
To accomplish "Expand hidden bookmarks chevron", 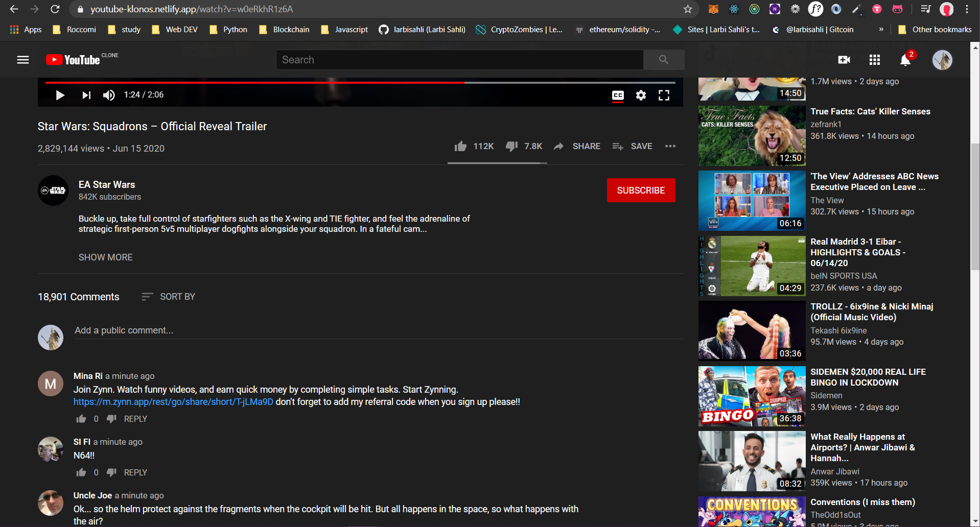I will pos(881,30).
